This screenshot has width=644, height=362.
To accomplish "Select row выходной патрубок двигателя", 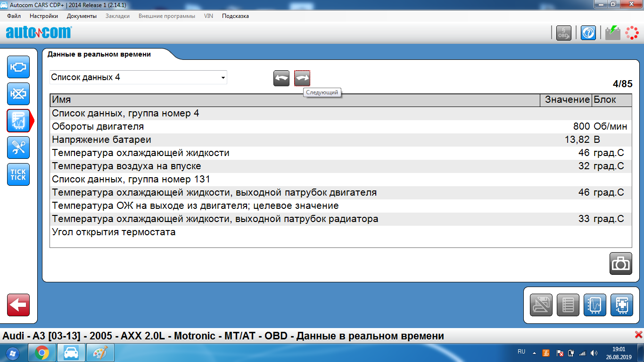I will 341,192.
